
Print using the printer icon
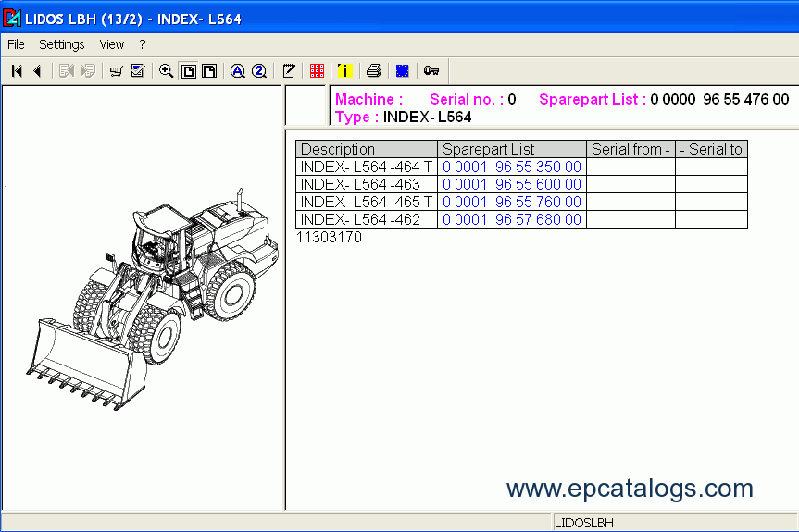click(373, 70)
